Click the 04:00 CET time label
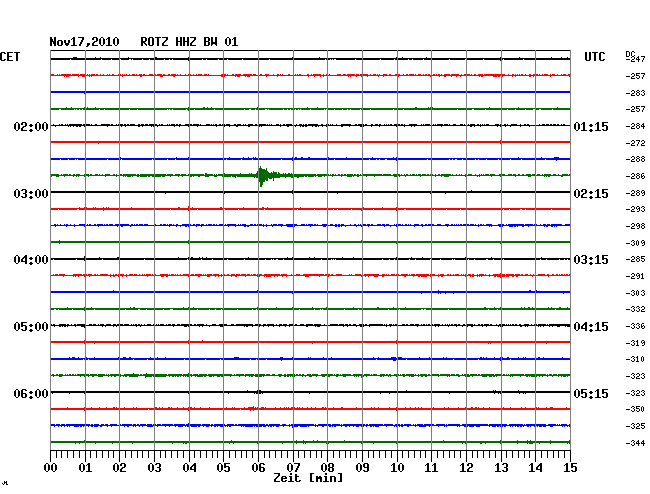The width and height of the screenshot is (650, 494). tap(31, 260)
